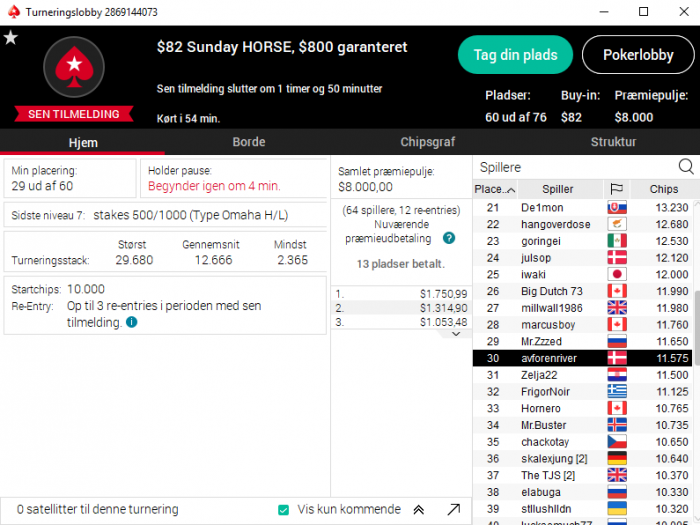
Task: Click elabuga's Russia flag
Action: (x=617, y=492)
